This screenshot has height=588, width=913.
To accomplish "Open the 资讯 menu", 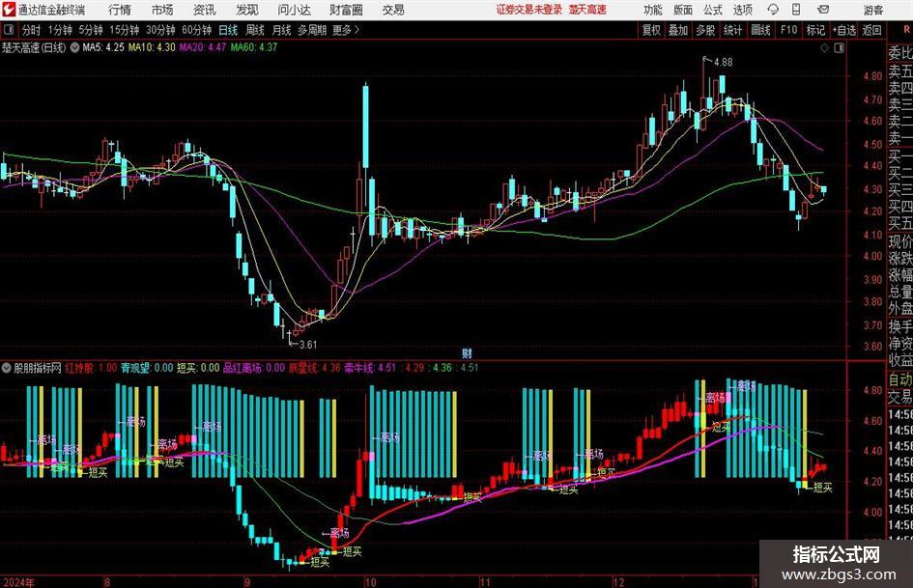I will 205,10.
